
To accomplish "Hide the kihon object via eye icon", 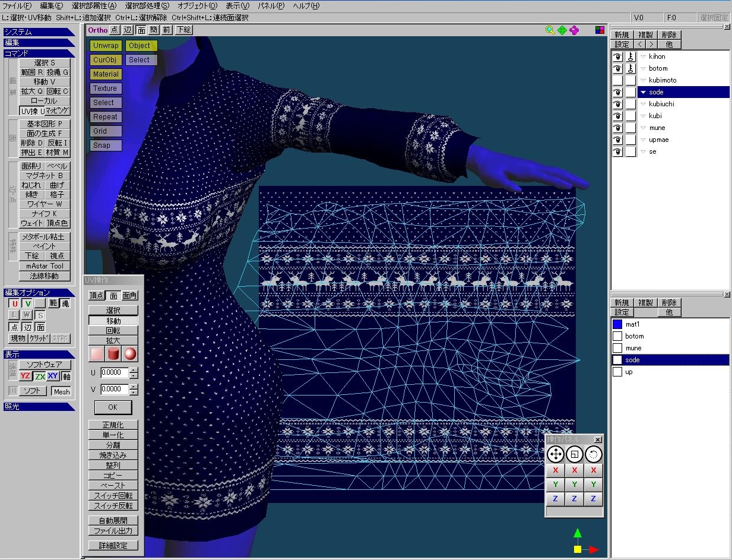I will click(x=617, y=56).
